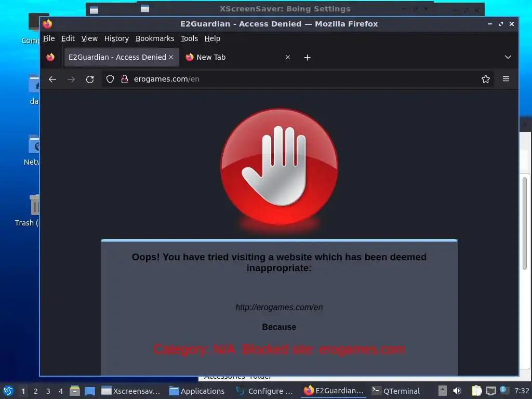Bookmark this page with the star
This screenshot has height=399, width=532.
coord(486,79)
